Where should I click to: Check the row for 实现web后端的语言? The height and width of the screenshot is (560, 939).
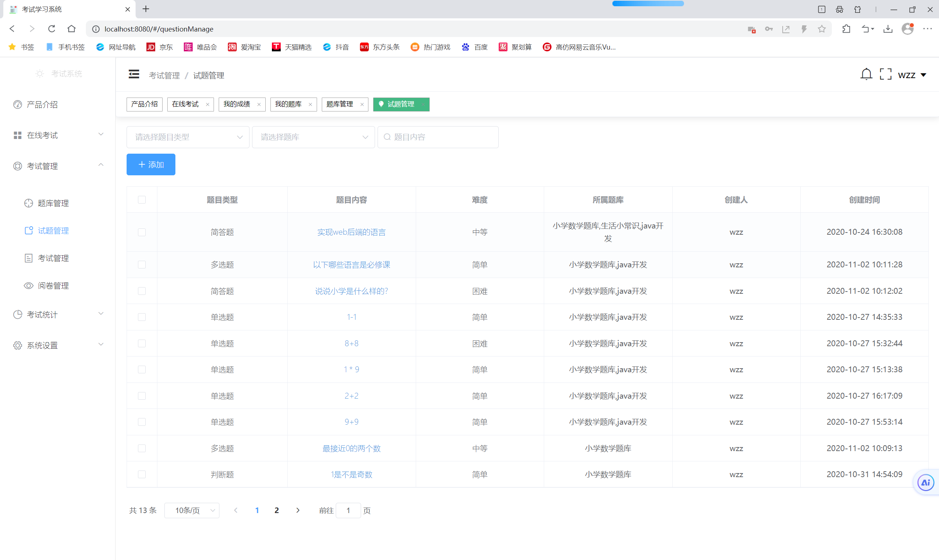(x=142, y=232)
